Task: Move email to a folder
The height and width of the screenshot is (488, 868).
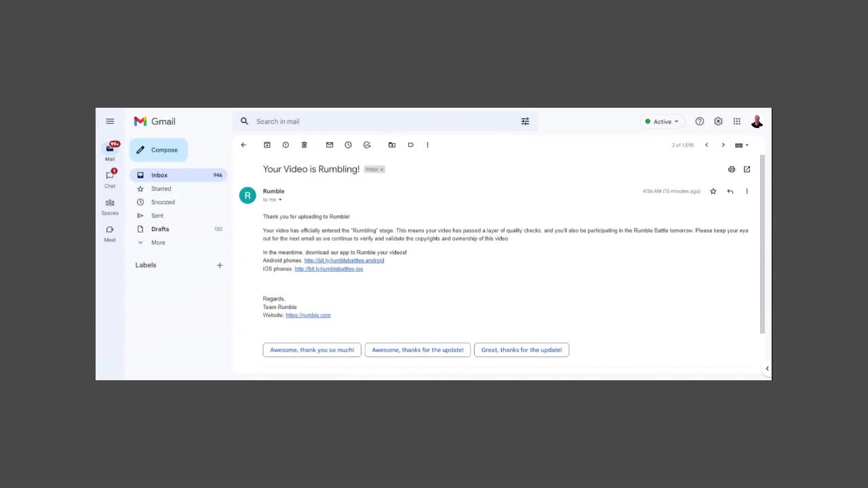Action: pos(392,145)
